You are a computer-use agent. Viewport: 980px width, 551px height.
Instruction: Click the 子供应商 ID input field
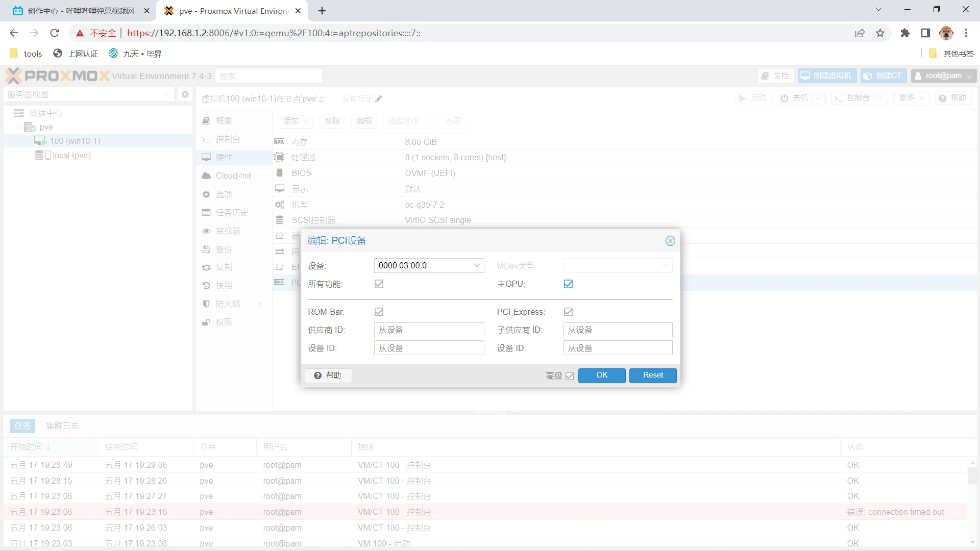(x=618, y=330)
